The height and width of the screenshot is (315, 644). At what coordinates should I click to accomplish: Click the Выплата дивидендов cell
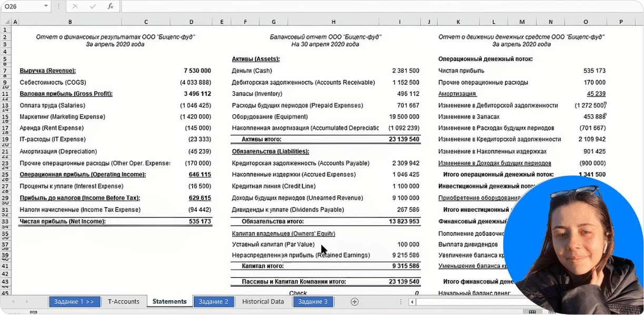468,244
